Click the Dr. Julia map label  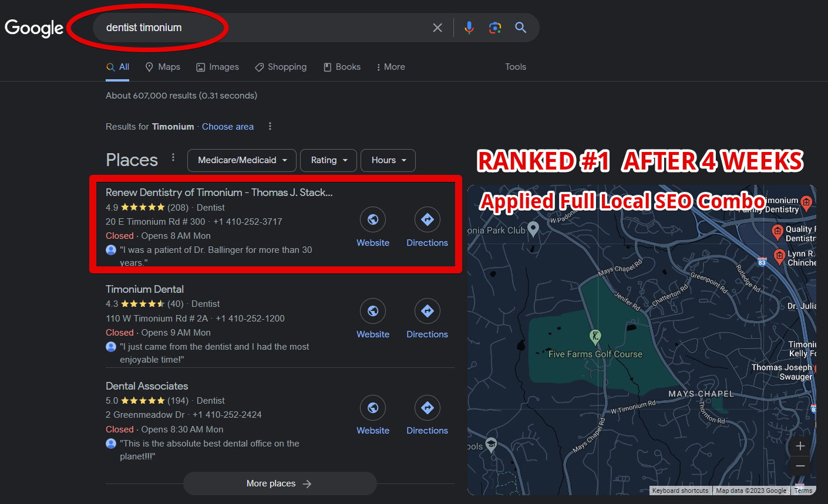tap(802, 306)
